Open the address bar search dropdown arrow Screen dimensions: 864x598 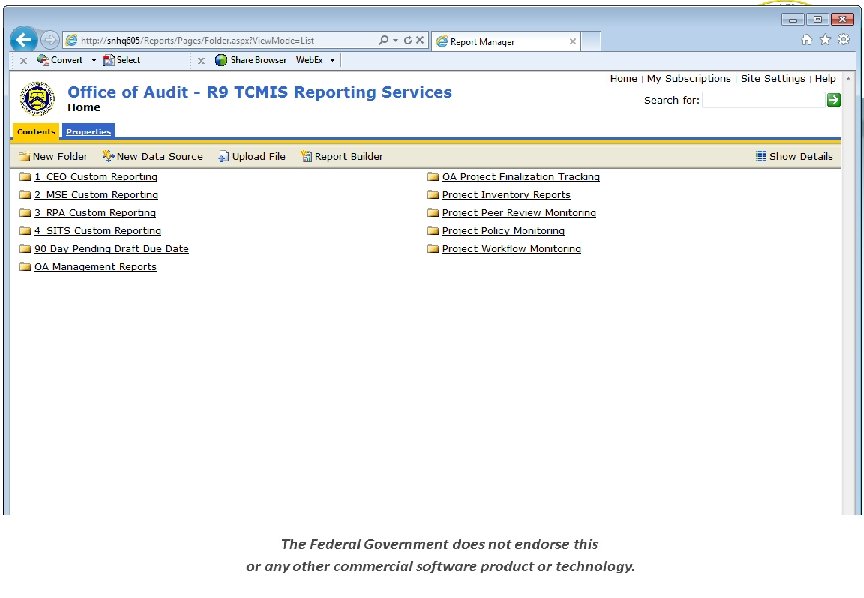(x=395, y=40)
